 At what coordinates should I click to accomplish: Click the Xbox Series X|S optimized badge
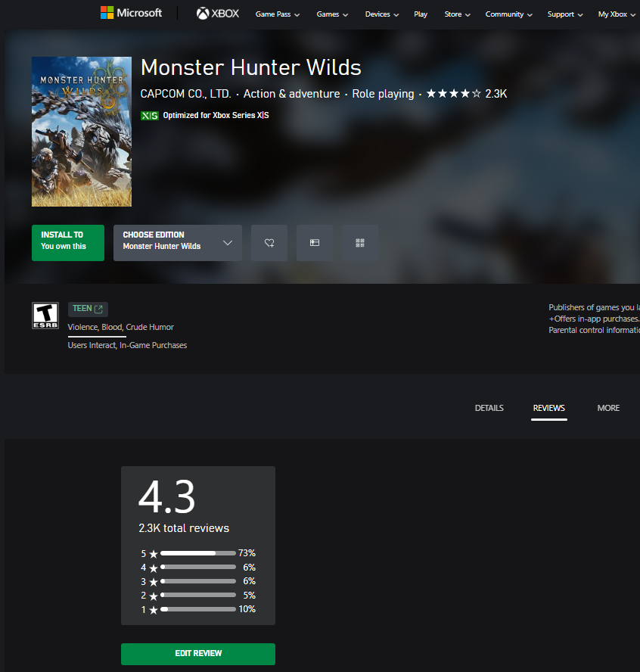(150, 115)
